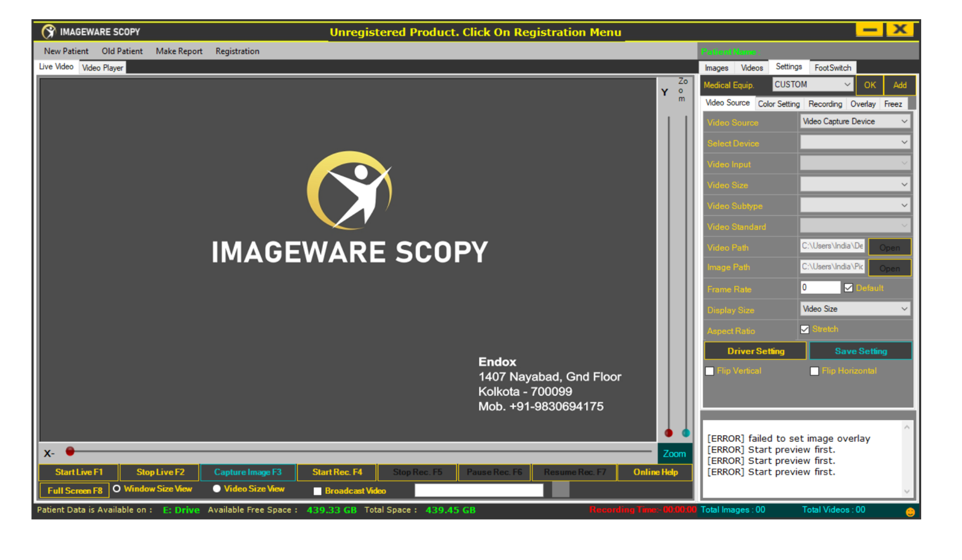Viewport: 962px width, 560px height.
Task: Click Start Live F1 button
Action: (x=79, y=472)
